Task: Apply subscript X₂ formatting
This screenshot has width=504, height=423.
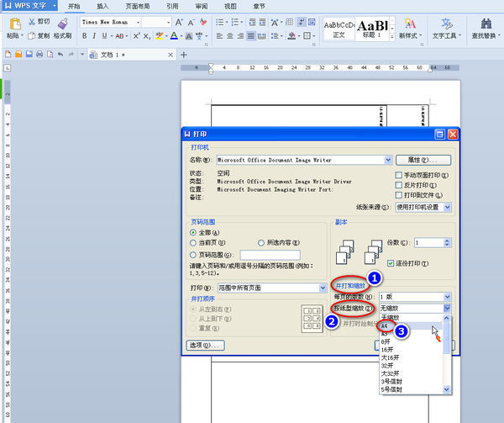Action: pos(146,36)
